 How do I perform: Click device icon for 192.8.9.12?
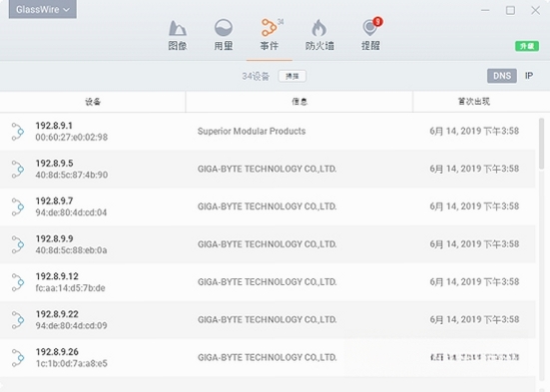point(18,282)
